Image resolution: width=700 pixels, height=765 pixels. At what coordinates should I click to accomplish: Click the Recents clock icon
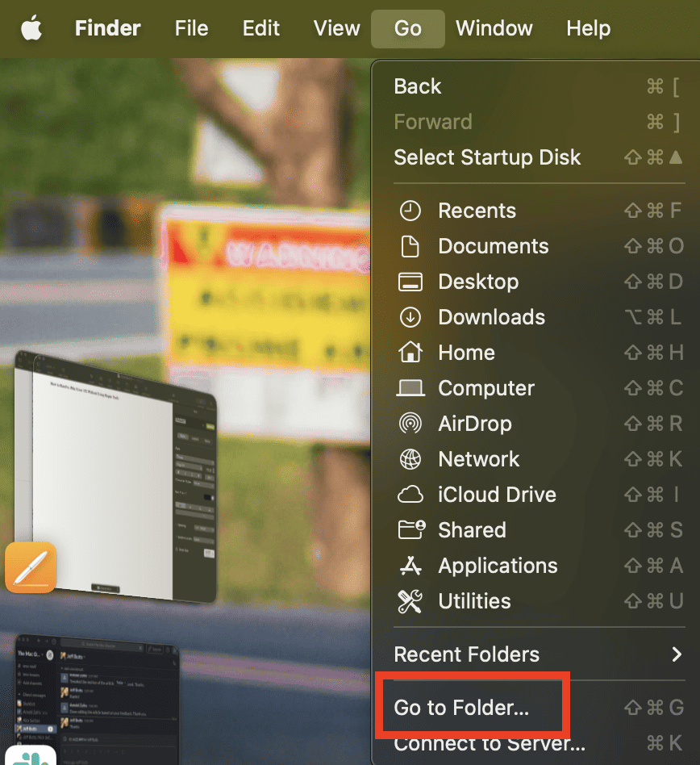coord(410,211)
